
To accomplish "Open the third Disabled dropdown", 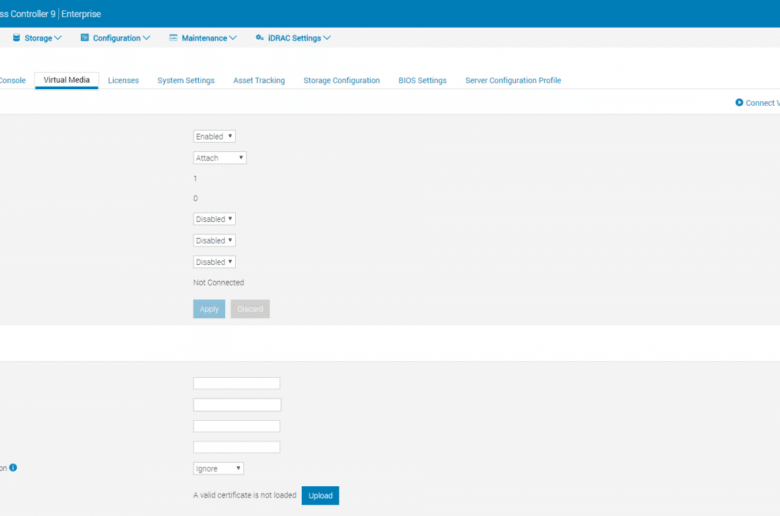I will [x=214, y=262].
